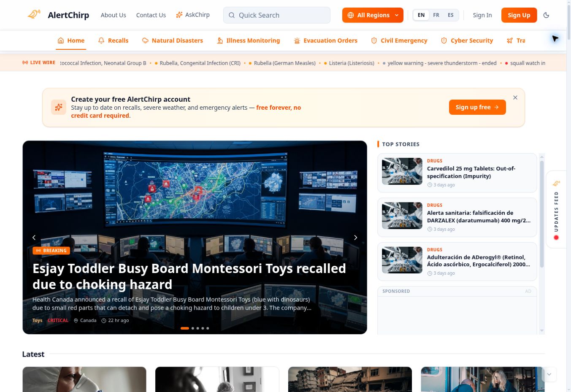Go to next carousel slide
The width and height of the screenshot is (571, 392).
click(355, 238)
